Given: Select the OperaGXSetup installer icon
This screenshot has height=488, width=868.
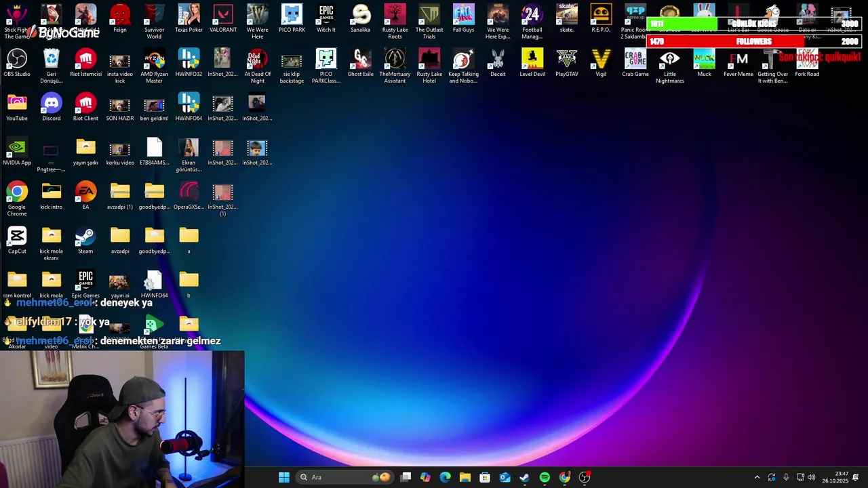Looking at the screenshot, I should 189,196.
